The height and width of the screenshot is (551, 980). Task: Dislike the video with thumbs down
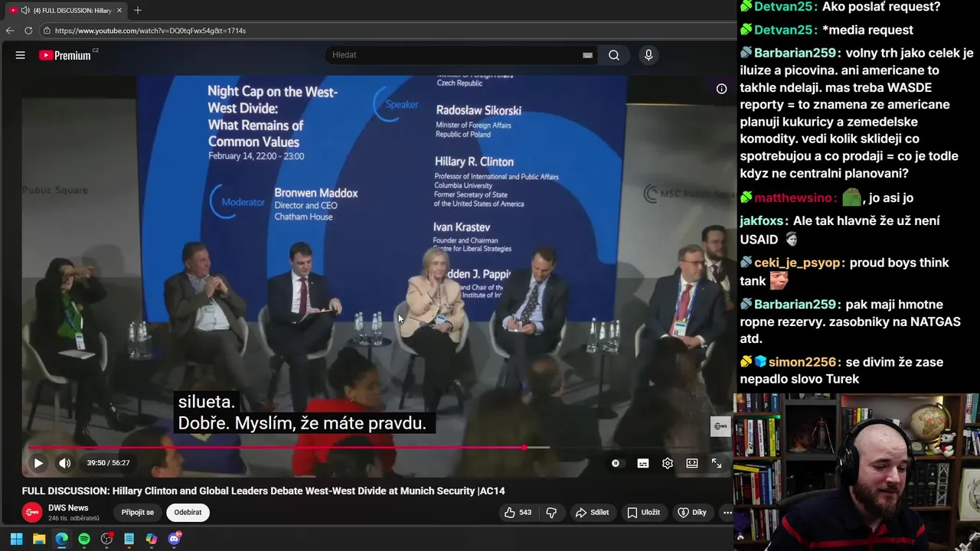pos(551,513)
